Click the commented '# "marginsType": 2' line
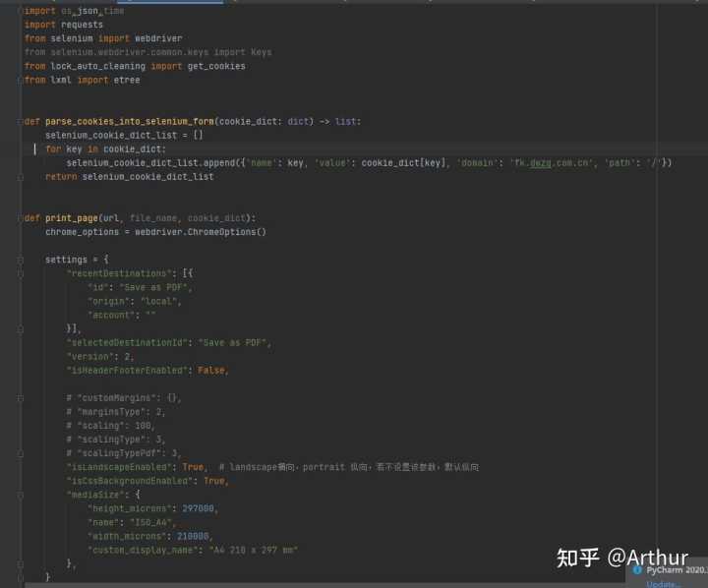Image resolution: width=708 pixels, height=588 pixels. tap(116, 412)
